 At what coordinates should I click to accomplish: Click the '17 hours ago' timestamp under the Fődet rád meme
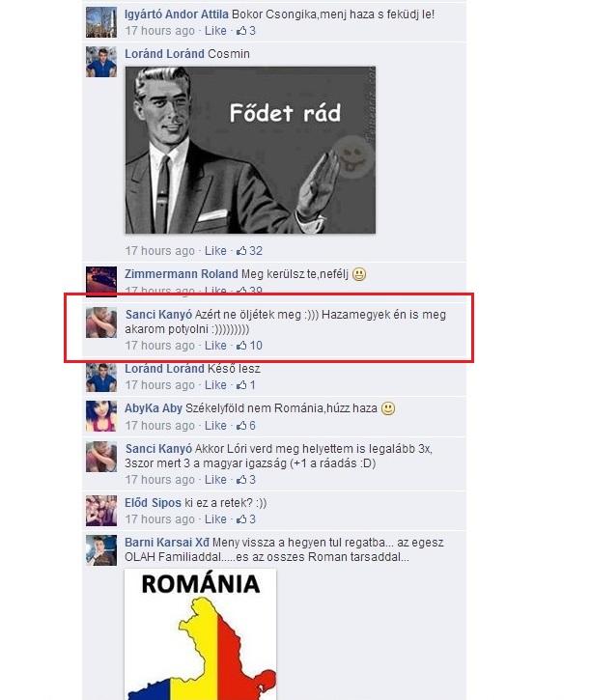click(160, 251)
